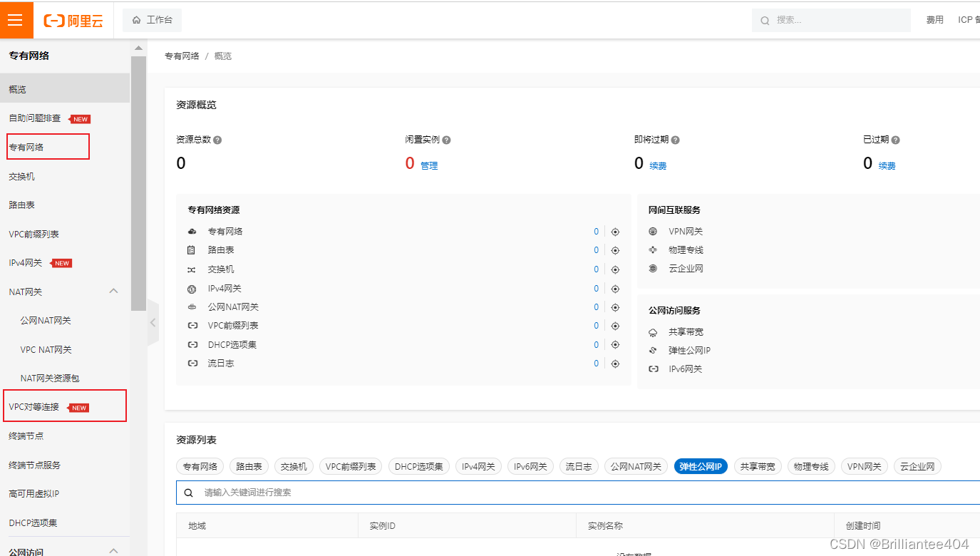Screen dimensions: 980x556
Task: Open 概览 in the sidebar
Action: click(x=65, y=89)
